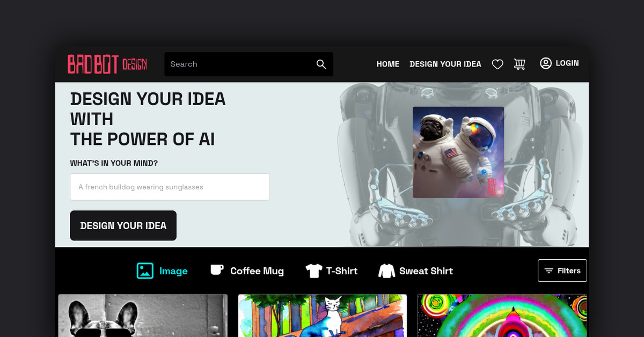Switch to the T-Shirt tab
644x337 pixels.
point(332,270)
